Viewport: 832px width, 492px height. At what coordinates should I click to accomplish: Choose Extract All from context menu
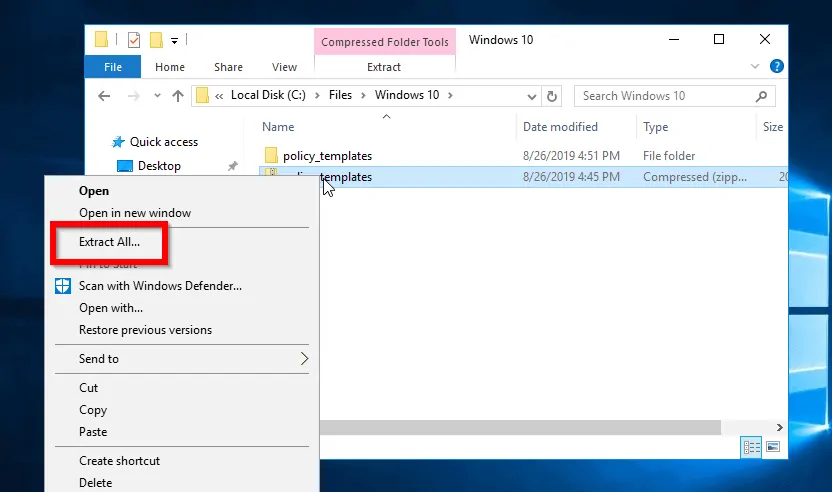tap(109, 242)
